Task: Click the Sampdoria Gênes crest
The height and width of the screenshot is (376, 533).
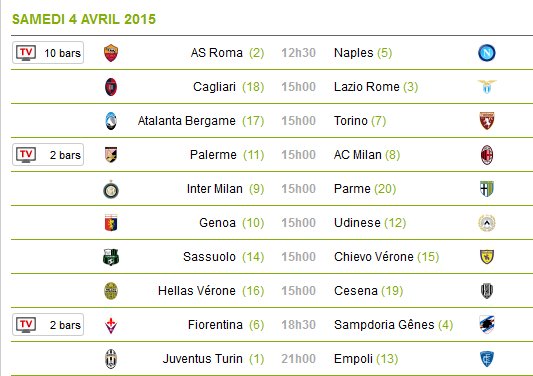Action: [487, 325]
